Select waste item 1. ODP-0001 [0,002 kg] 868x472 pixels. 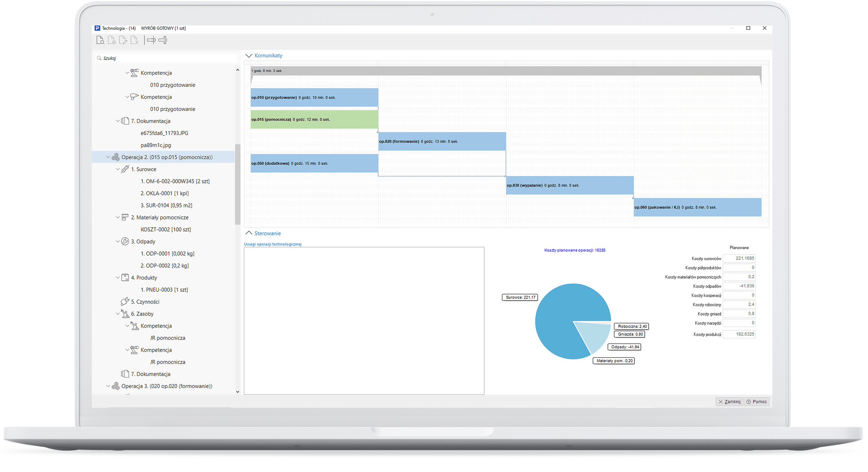pos(168,254)
